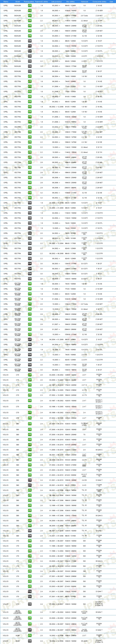116x644 pixels.
Task: Click the Lata produkcji column header
Action: (56, 1)
